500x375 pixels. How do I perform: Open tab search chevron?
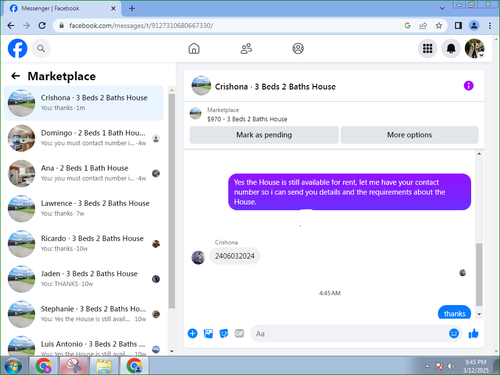point(442,8)
